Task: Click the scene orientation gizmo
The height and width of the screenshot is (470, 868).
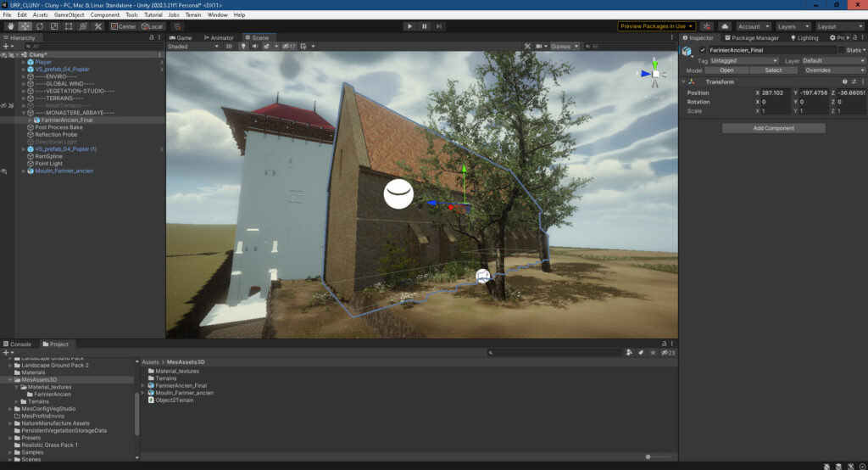Action: 655,74
